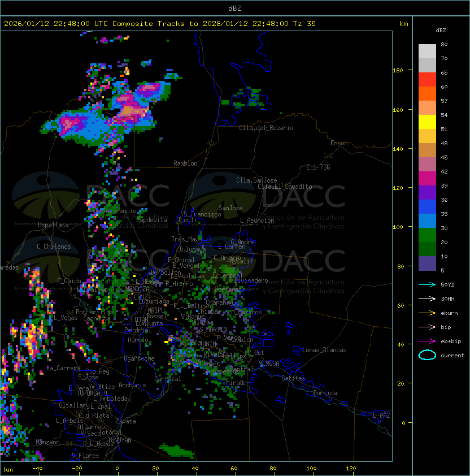Click the TUNUYAN label
This screenshot has height=476, width=470.
pos(120,440)
